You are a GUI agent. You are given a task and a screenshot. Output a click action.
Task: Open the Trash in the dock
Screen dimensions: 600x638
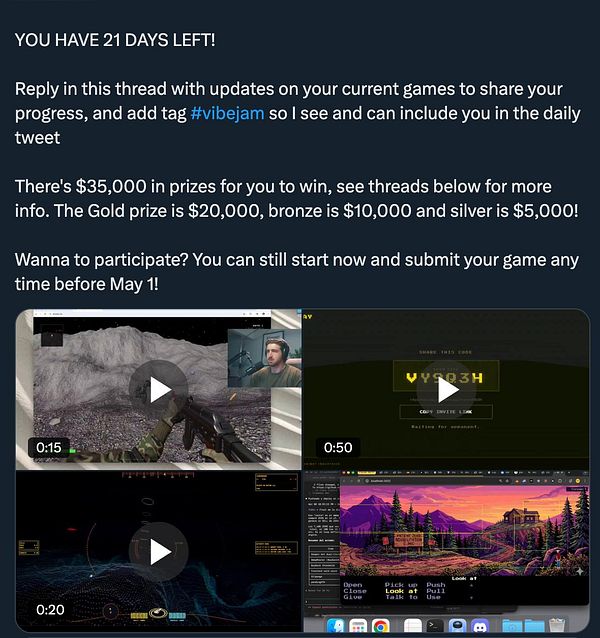coord(557,627)
